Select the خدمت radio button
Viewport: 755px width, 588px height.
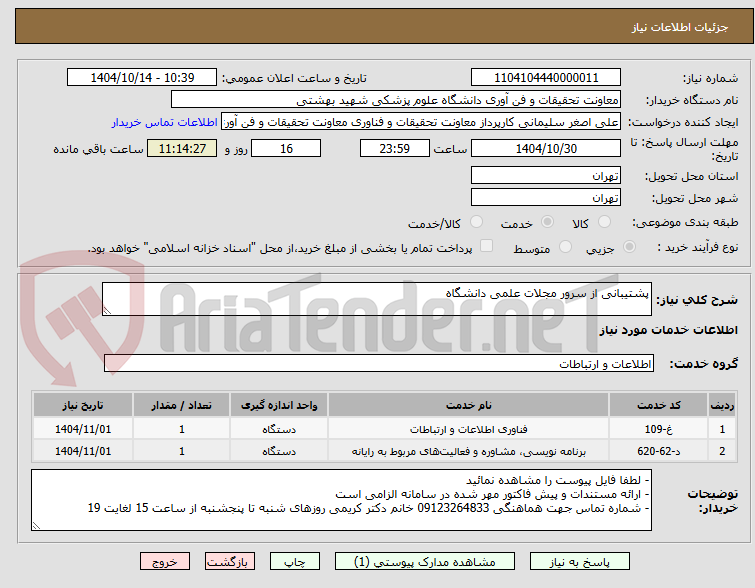(547, 222)
